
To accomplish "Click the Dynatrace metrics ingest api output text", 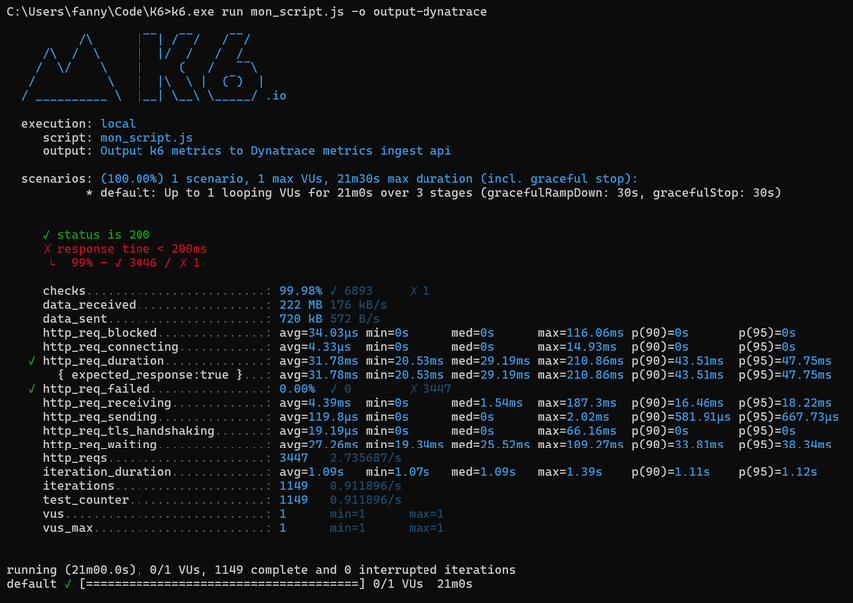I will pos(276,151).
